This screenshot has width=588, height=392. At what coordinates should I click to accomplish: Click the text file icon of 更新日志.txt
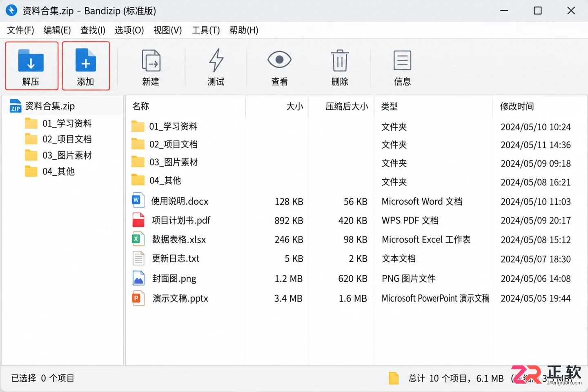[x=138, y=258]
